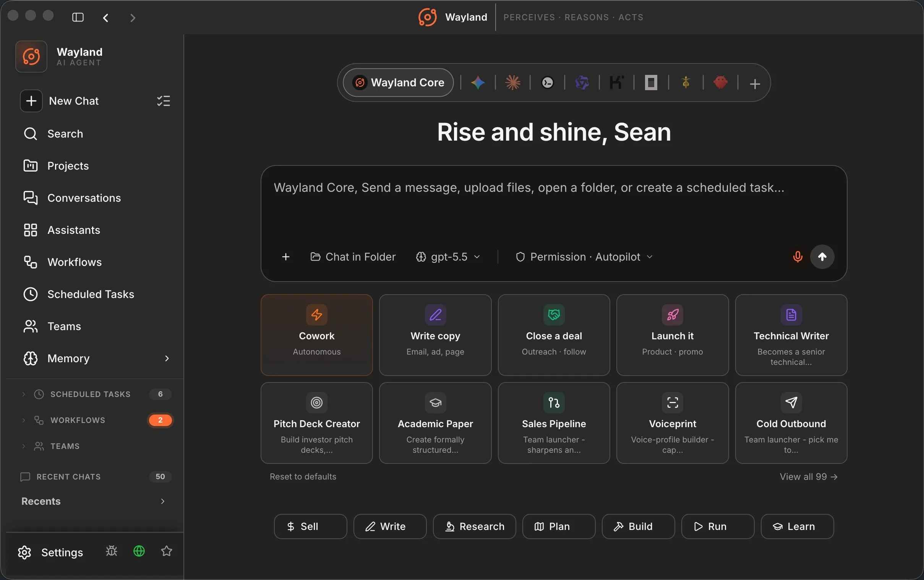The height and width of the screenshot is (580, 924).
Task: Select the purple Qwen agent icon
Action: tap(582, 83)
